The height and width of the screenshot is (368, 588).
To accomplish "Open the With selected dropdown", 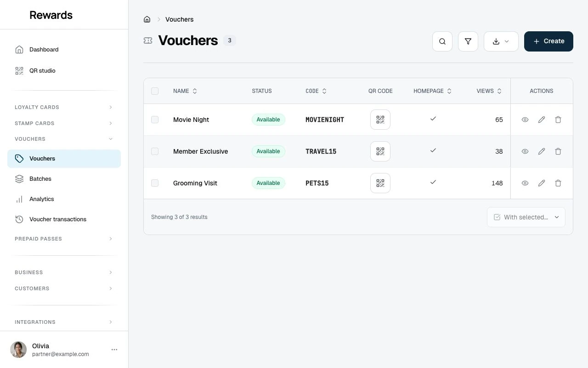I will coord(526,217).
